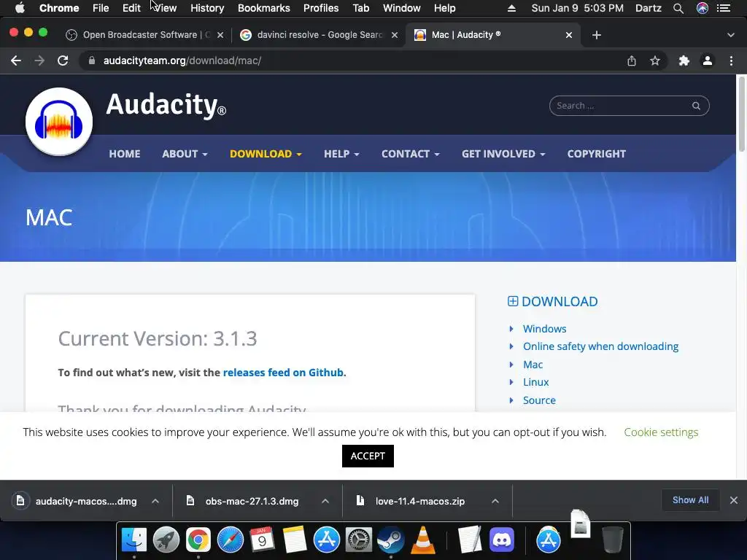Open Launchpad from the Dock

click(x=166, y=540)
